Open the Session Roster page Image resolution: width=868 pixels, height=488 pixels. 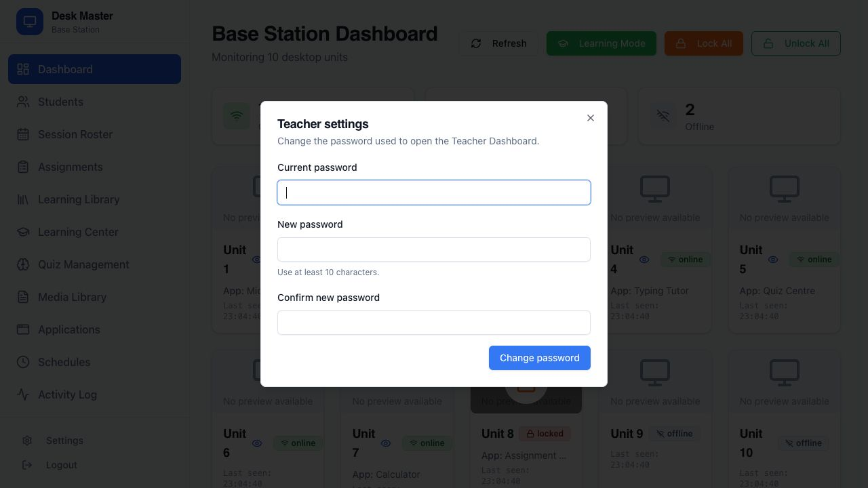coord(94,134)
